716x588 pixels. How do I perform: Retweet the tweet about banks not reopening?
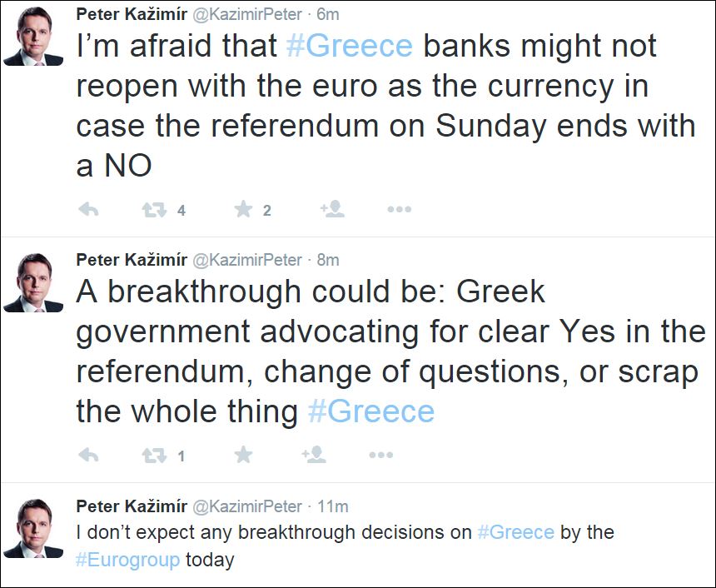154,210
